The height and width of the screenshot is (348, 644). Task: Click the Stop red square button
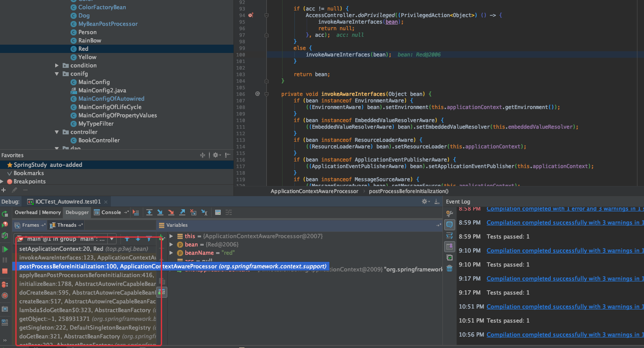(x=5, y=271)
